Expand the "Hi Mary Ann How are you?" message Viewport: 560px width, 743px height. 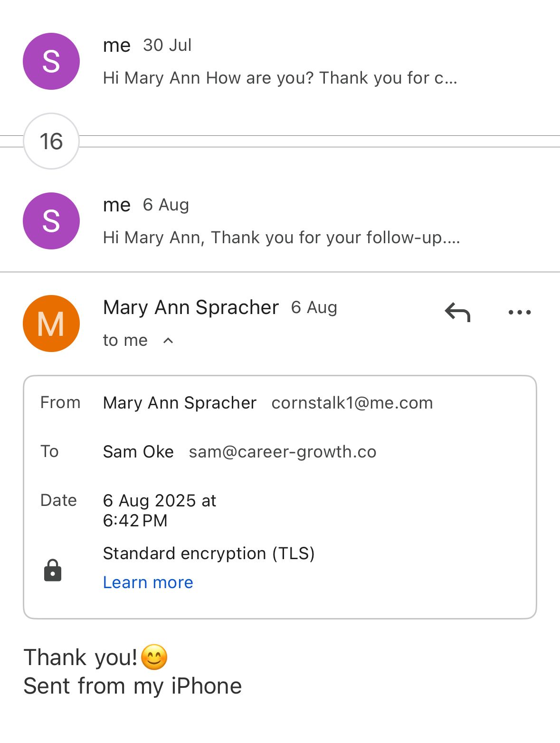[280, 78]
